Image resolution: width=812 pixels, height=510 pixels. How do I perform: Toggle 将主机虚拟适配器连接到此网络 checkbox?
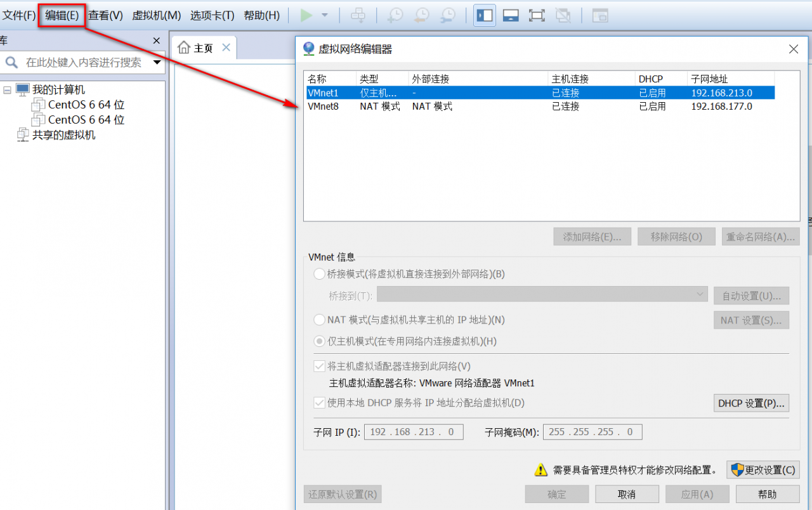pos(319,366)
